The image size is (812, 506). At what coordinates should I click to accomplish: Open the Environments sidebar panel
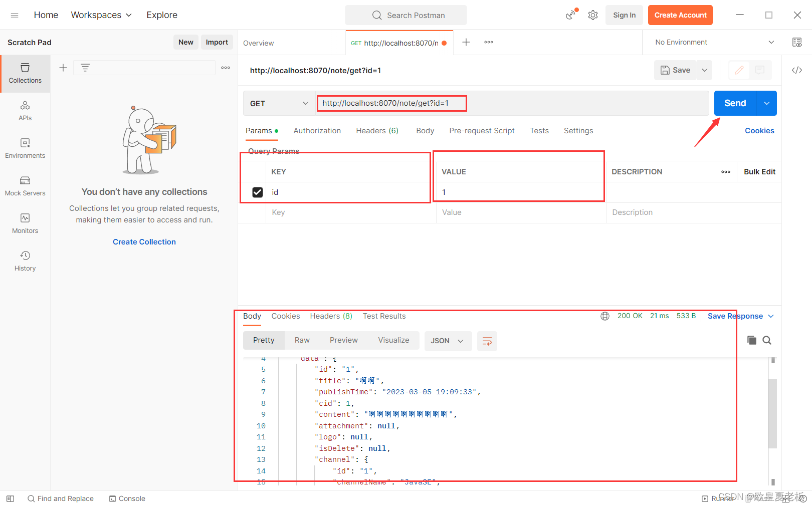pos(25,149)
